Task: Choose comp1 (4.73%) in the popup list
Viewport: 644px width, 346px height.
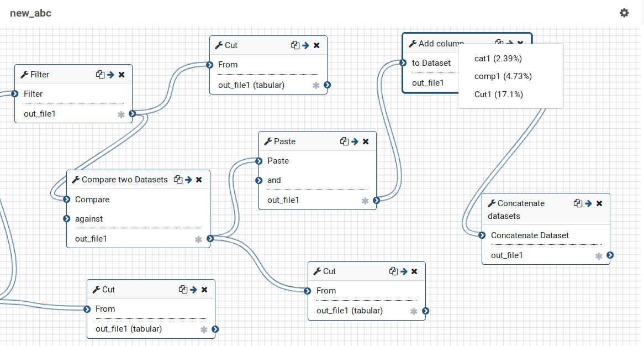Action: [503, 76]
